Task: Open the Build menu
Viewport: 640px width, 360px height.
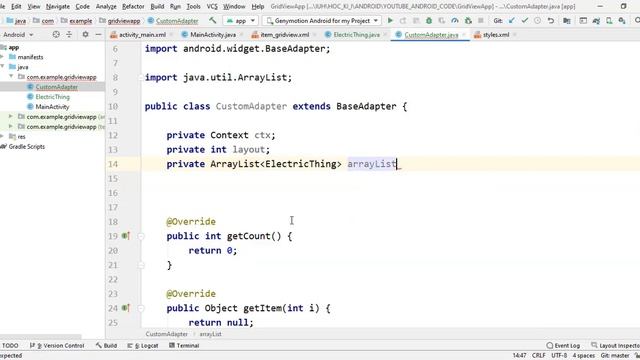Action: [157, 7]
